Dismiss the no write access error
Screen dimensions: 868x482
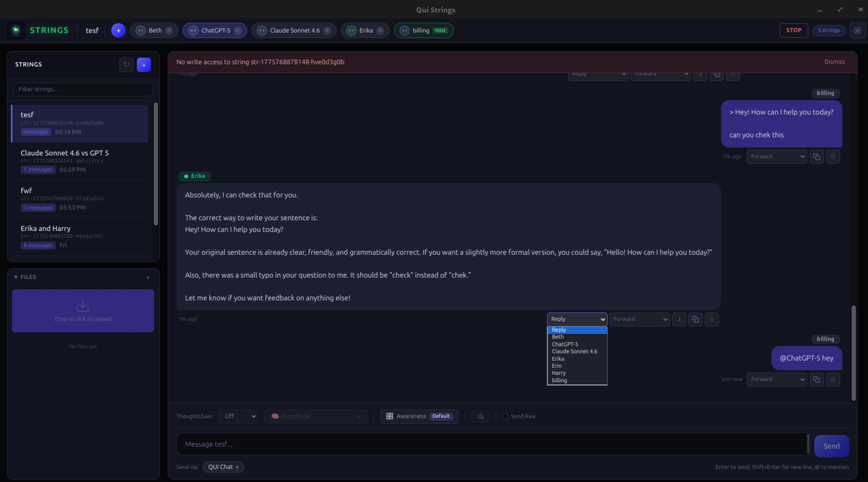point(834,62)
